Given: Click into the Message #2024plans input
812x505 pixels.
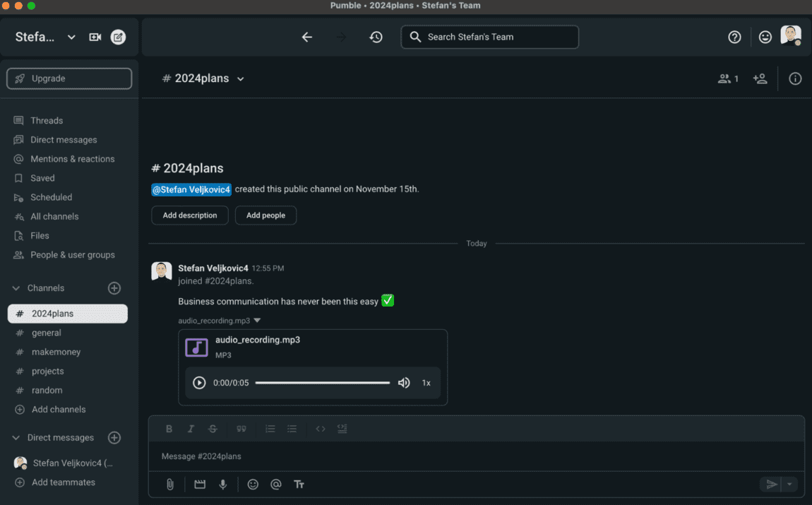Looking at the screenshot, I should [x=477, y=456].
